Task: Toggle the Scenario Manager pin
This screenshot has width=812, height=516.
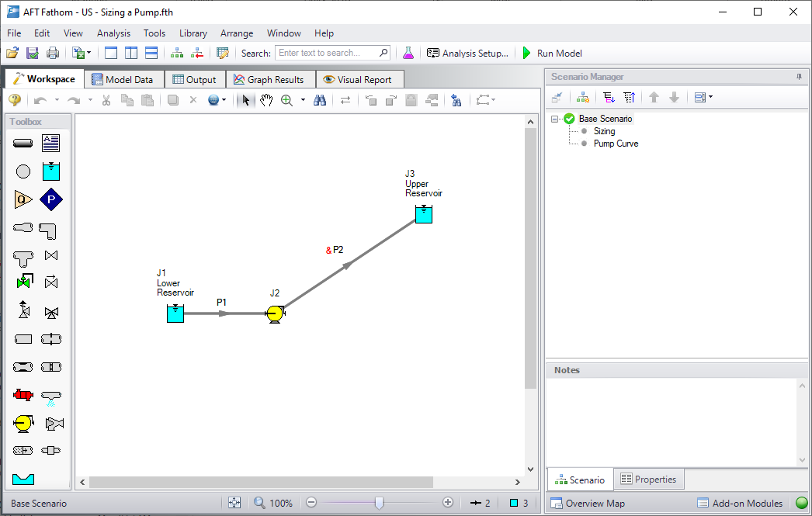Action: tap(799, 77)
